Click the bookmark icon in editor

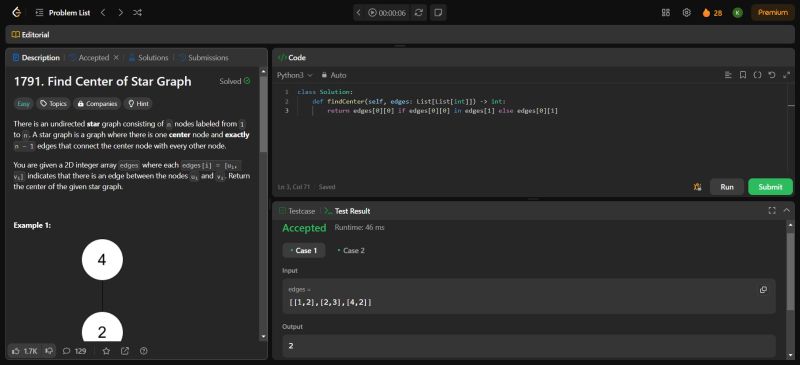coord(743,75)
